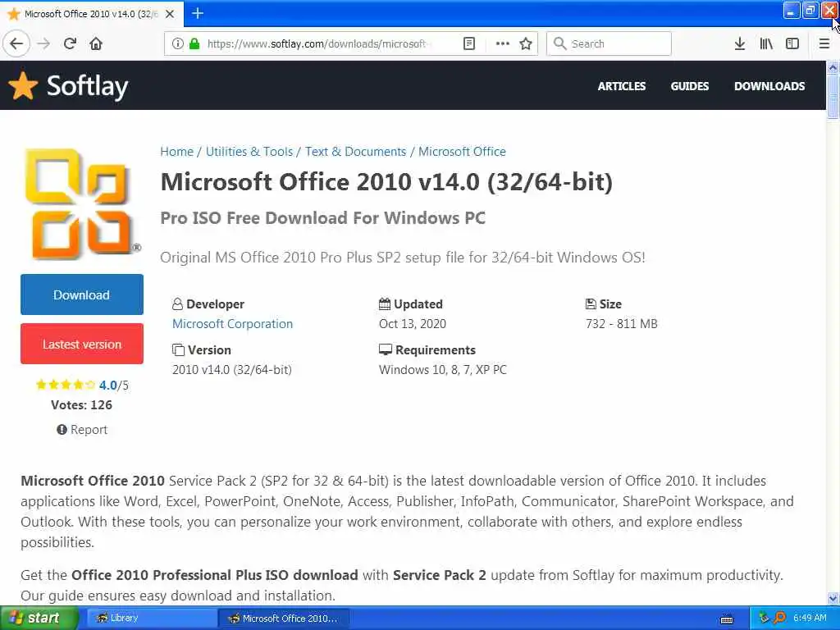The height and width of the screenshot is (630, 840).
Task: Switch to the Library taskbar window
Action: coord(150,619)
